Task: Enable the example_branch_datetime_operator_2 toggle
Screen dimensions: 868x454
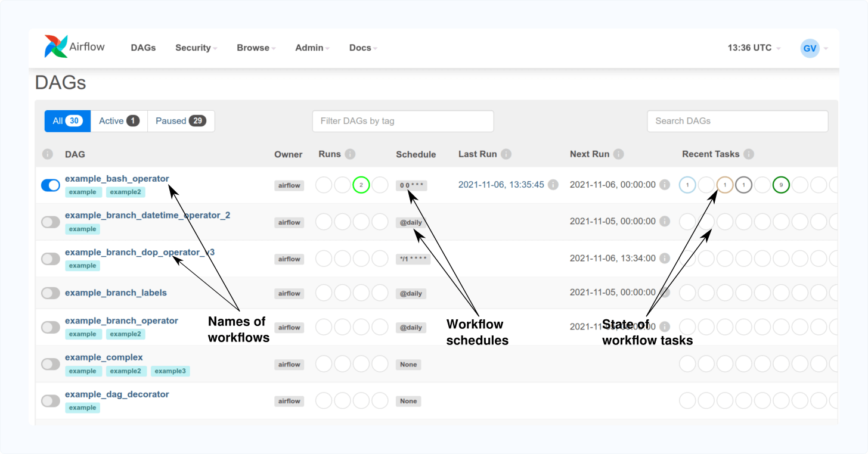Action: (x=51, y=222)
